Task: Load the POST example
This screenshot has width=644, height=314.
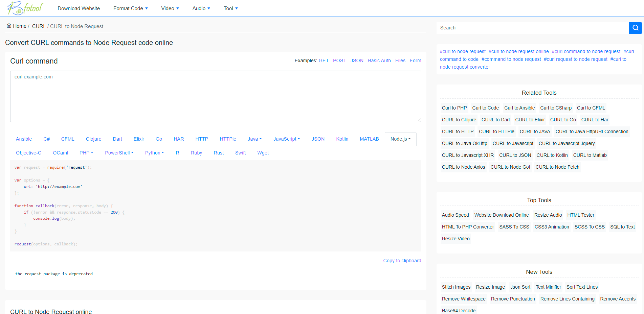Action: 339,61
